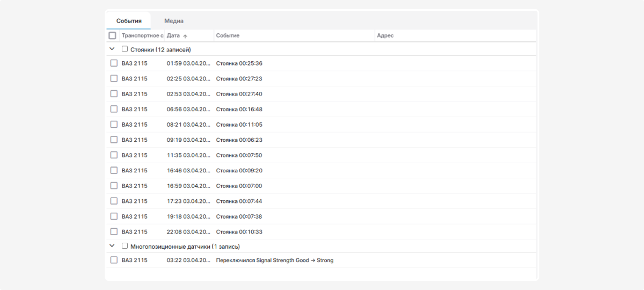This screenshot has height=290, width=644.
Task: Click the Адрес column header
Action: [x=385, y=35]
